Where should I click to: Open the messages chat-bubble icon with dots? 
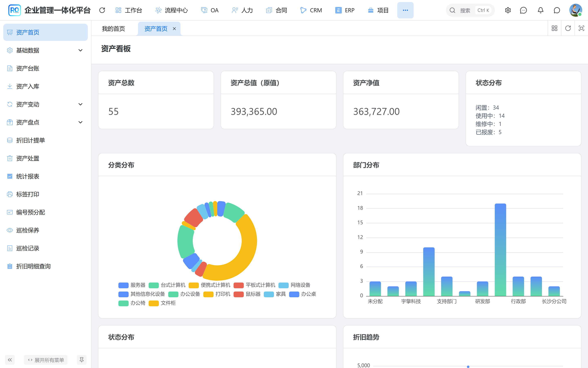point(523,10)
